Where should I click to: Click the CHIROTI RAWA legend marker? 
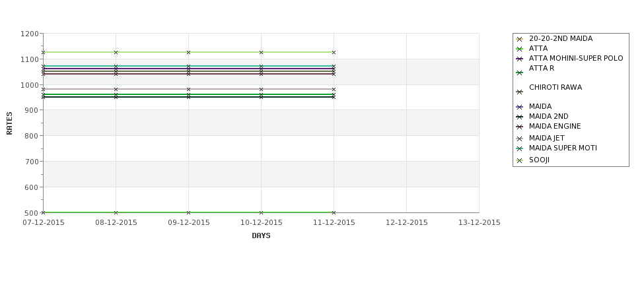coord(519,92)
